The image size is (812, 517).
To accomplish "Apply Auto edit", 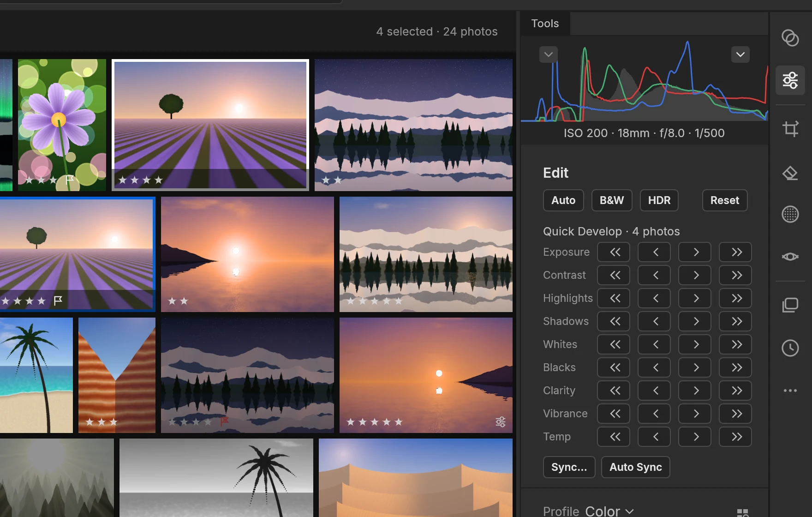I will tap(563, 200).
